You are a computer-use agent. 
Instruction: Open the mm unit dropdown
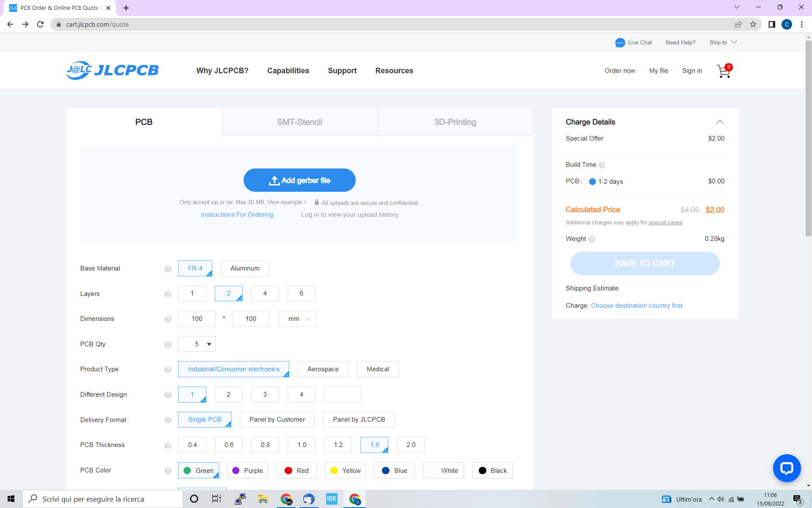(297, 319)
